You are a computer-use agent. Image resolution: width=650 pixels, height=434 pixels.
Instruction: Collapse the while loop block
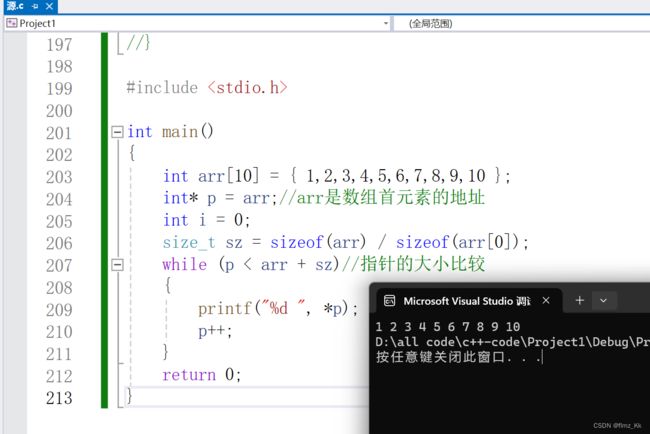tap(117, 264)
